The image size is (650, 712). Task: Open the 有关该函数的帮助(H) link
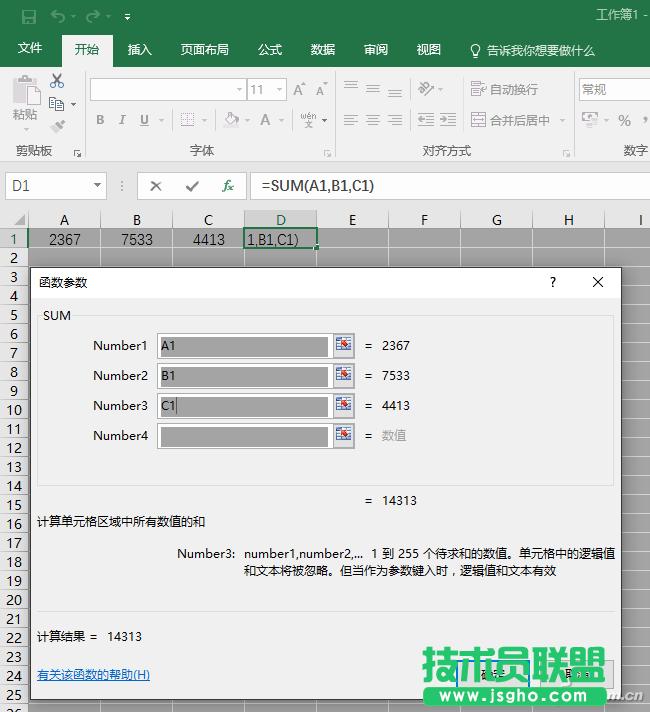[x=93, y=675]
